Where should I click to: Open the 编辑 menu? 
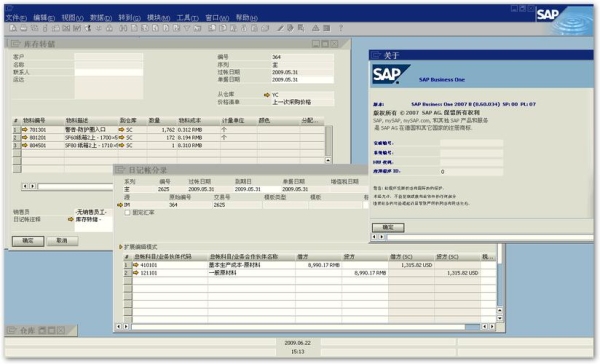(44, 18)
